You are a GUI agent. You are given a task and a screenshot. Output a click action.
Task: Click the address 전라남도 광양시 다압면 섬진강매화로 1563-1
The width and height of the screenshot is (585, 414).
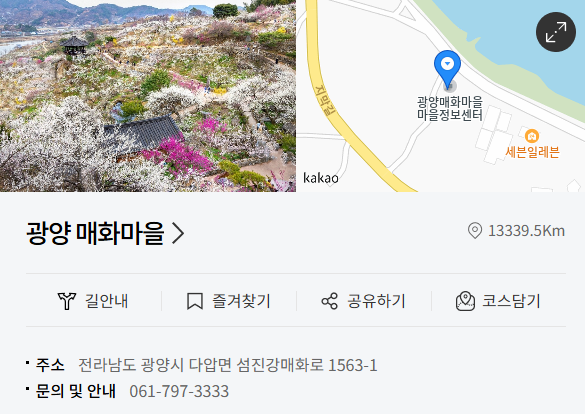tap(228, 365)
